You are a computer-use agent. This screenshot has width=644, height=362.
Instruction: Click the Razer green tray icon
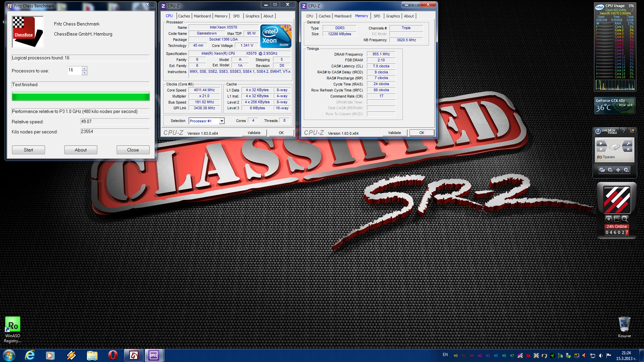pyautogui.click(x=552, y=356)
